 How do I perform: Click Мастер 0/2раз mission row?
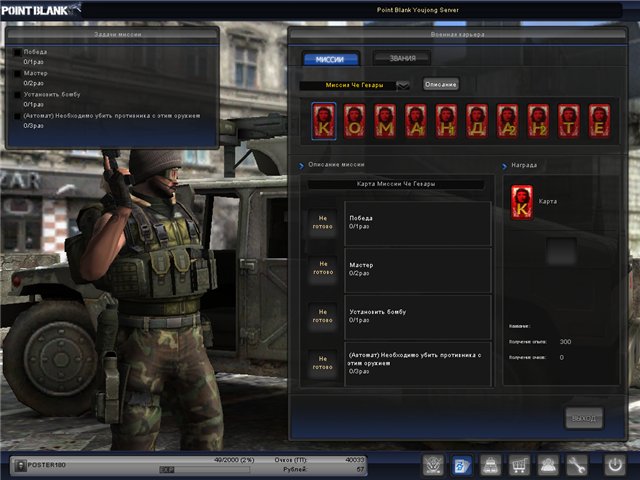[418, 270]
